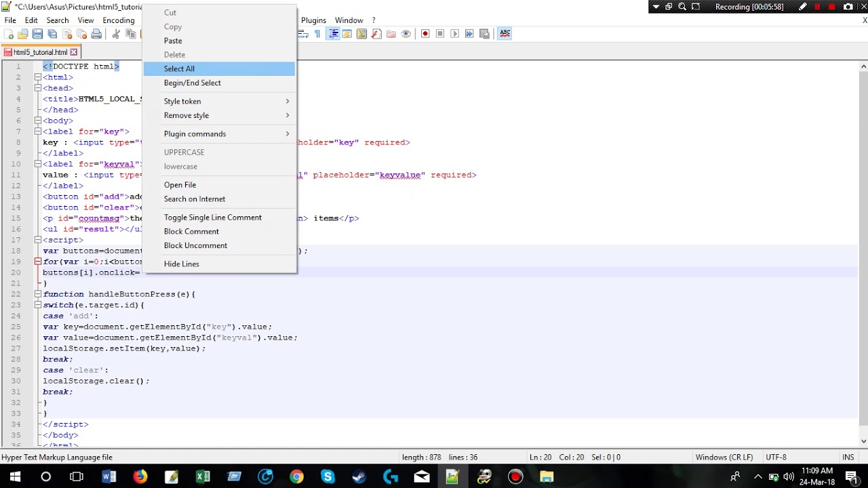Open the Encoding menu
868x488 pixels.
click(119, 20)
